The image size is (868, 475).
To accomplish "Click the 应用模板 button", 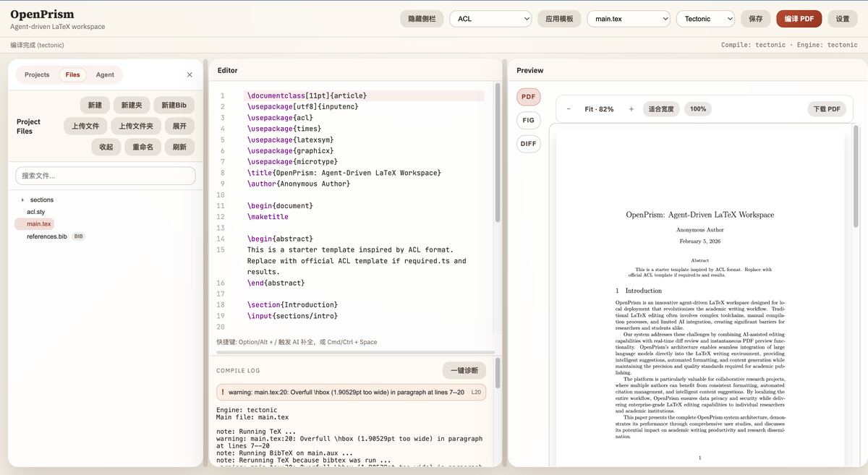I will (x=559, y=19).
